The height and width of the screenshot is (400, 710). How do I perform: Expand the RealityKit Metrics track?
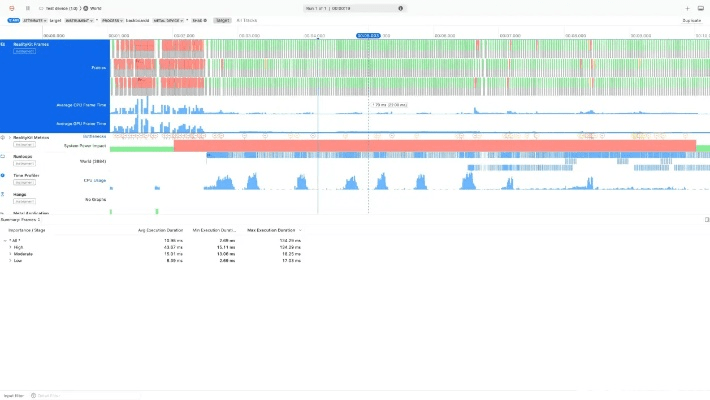(x=9, y=137)
